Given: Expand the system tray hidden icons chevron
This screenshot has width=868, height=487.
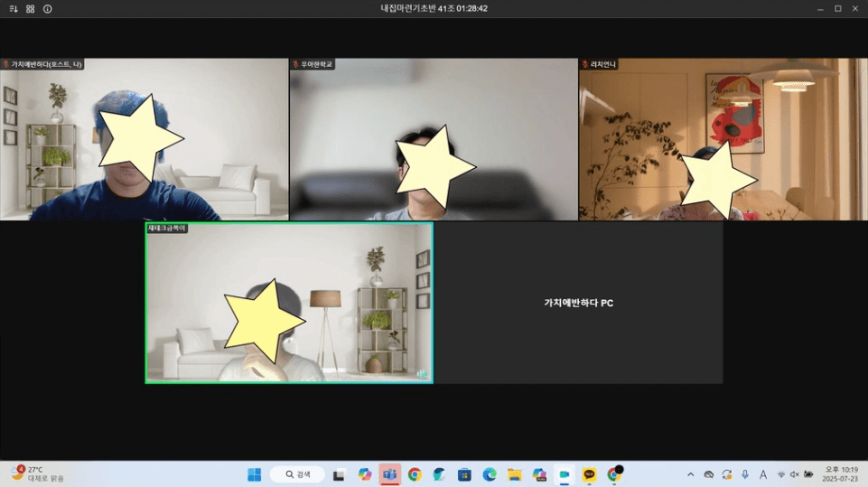Looking at the screenshot, I should point(690,474).
